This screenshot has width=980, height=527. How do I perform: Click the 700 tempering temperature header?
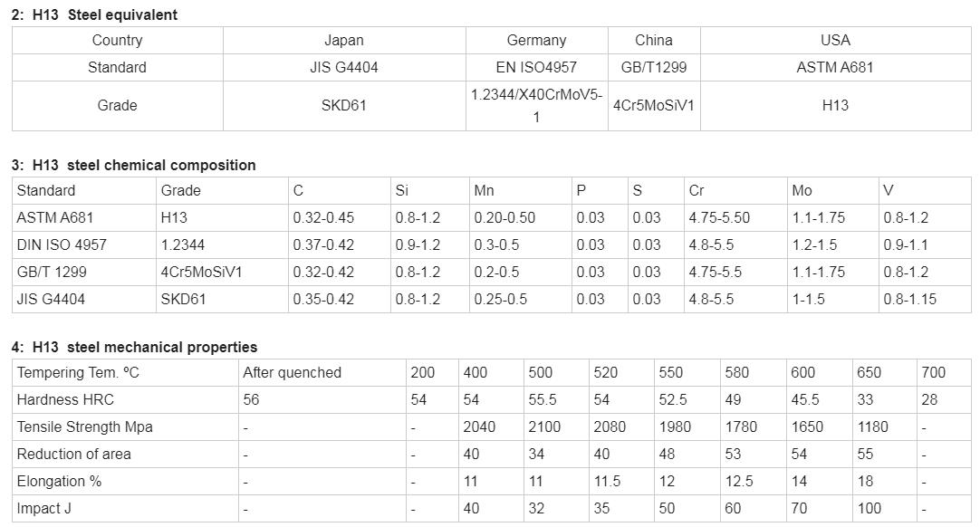point(933,372)
